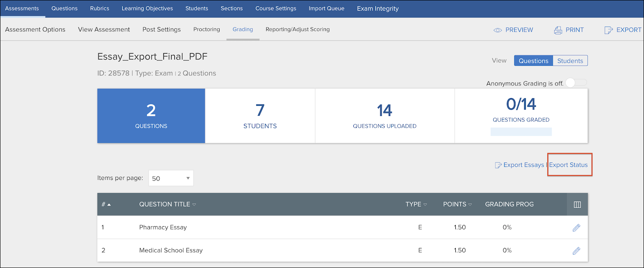Screen dimensions: 644x268
Task: Click the 2 Questions summary tile
Action: point(151,116)
